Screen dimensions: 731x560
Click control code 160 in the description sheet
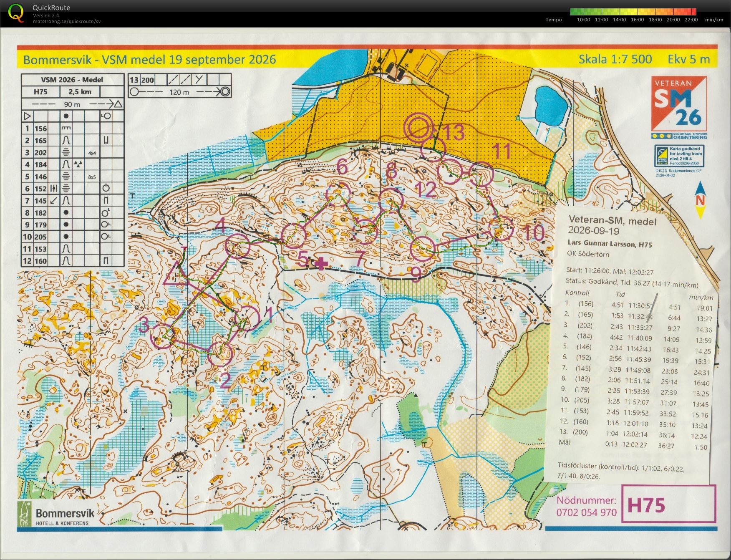click(x=40, y=261)
